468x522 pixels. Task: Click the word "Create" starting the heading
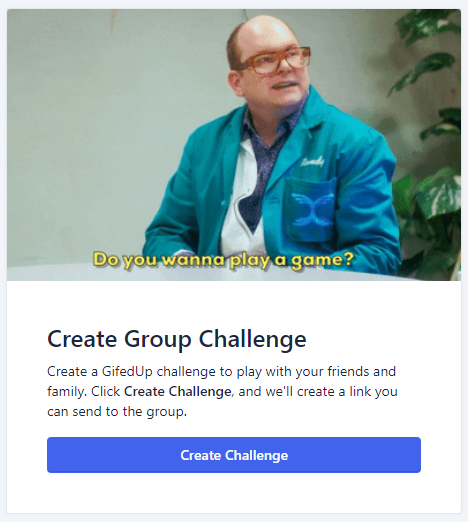(x=82, y=339)
